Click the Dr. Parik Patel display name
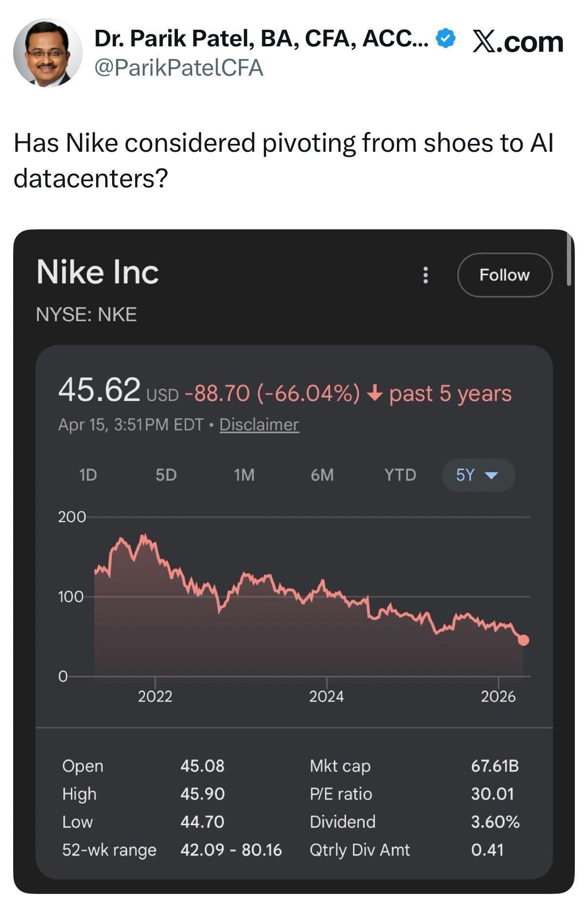The image size is (588, 911). (260, 39)
